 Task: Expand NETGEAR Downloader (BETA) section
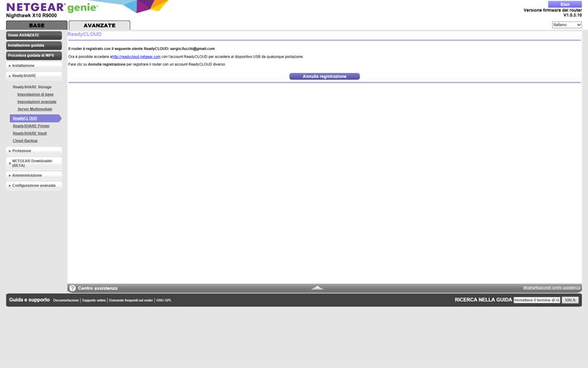tap(34, 163)
